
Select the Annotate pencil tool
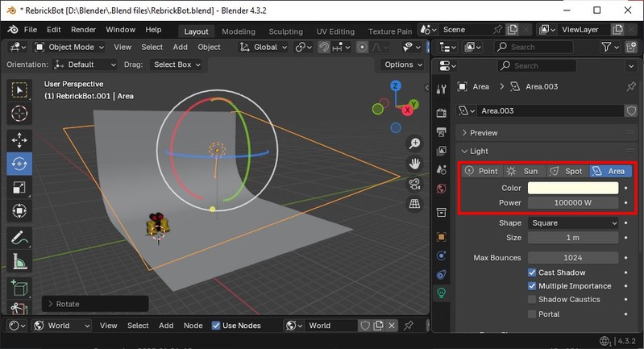pos(19,238)
